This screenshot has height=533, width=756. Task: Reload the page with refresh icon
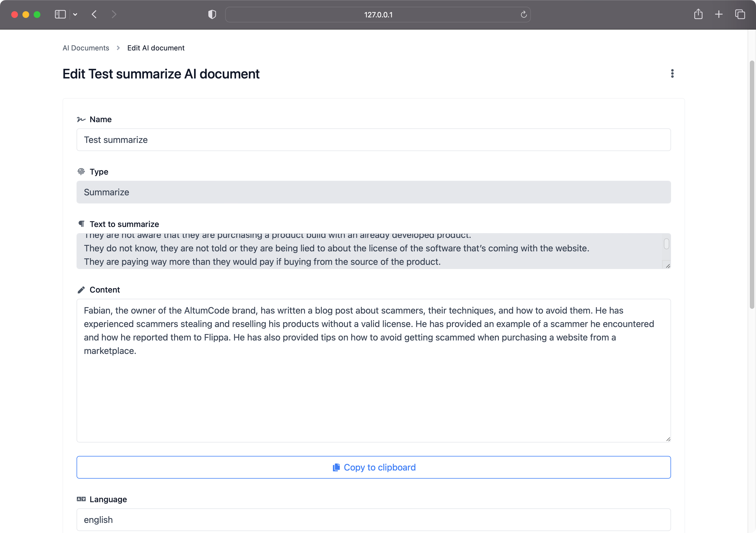click(x=524, y=15)
